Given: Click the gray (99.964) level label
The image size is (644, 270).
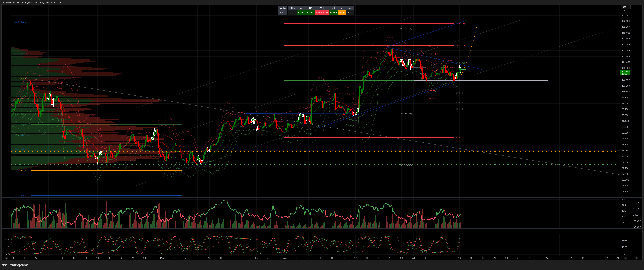Looking at the screenshot, I should click(459, 93).
